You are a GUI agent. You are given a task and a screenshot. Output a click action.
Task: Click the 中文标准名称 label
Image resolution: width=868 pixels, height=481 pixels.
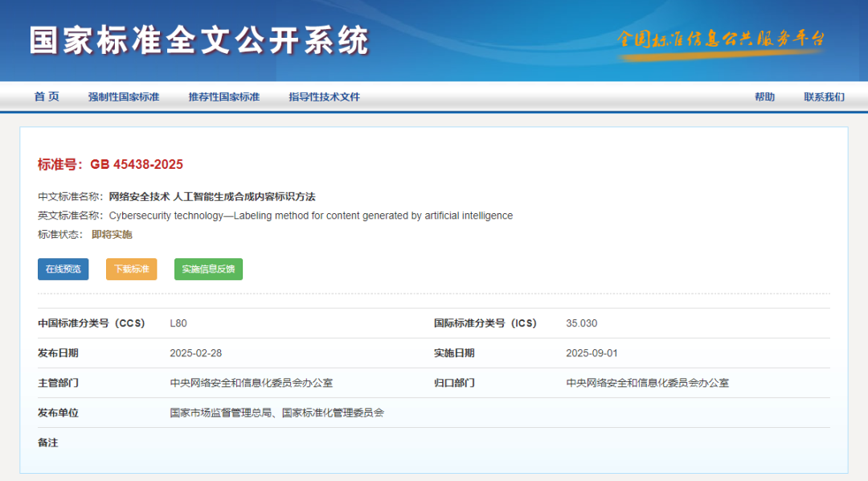(70, 197)
